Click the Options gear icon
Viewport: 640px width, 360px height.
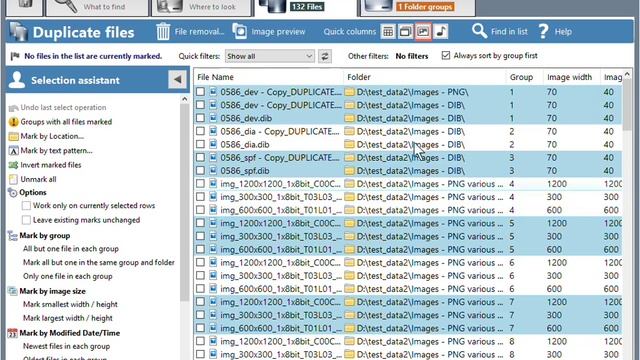pyautogui.click(x=12, y=193)
